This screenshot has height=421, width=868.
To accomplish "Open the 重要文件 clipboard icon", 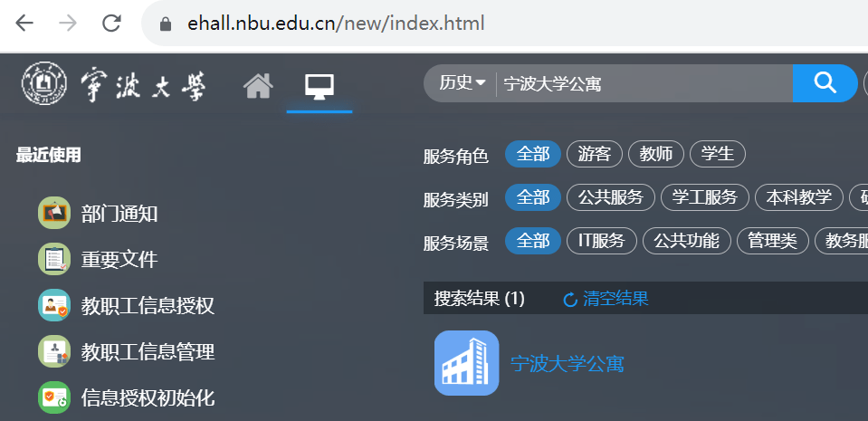I will pyautogui.click(x=54, y=259).
